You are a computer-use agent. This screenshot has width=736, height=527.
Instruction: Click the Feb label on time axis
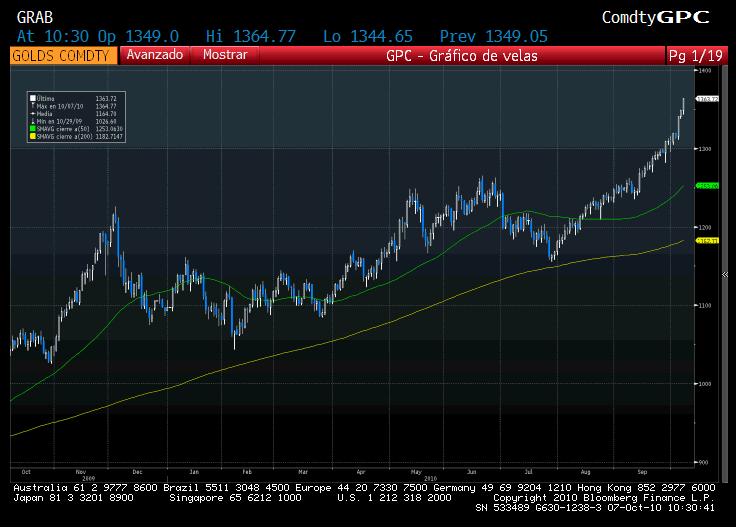coord(247,472)
